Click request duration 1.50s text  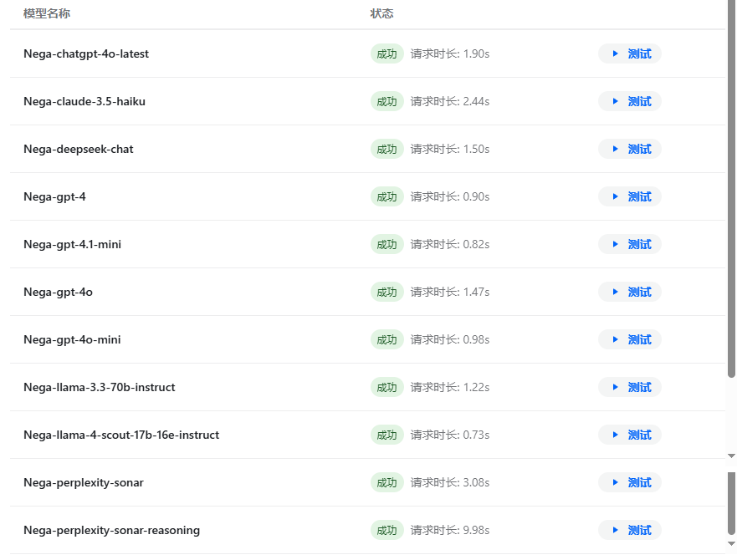[x=450, y=150]
